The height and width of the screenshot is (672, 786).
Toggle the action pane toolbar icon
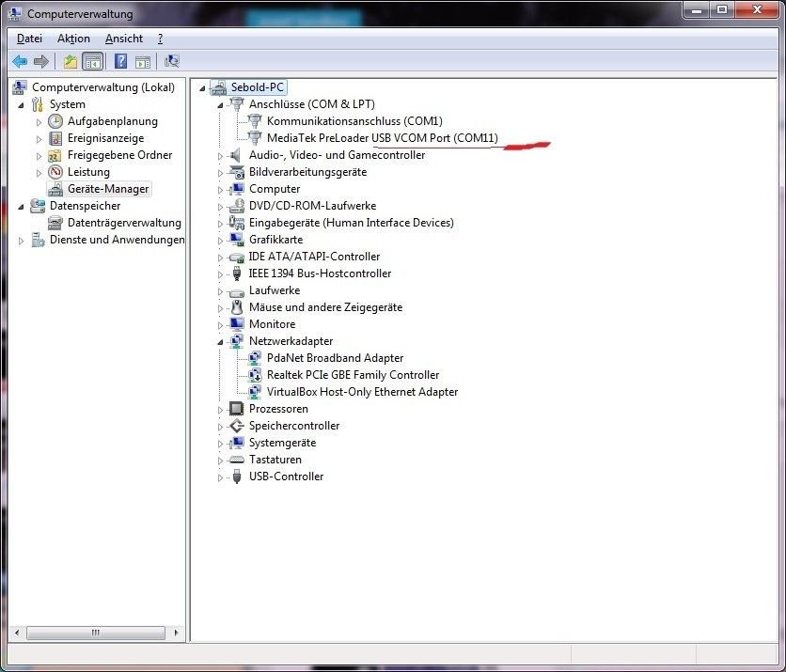pyautogui.click(x=143, y=62)
